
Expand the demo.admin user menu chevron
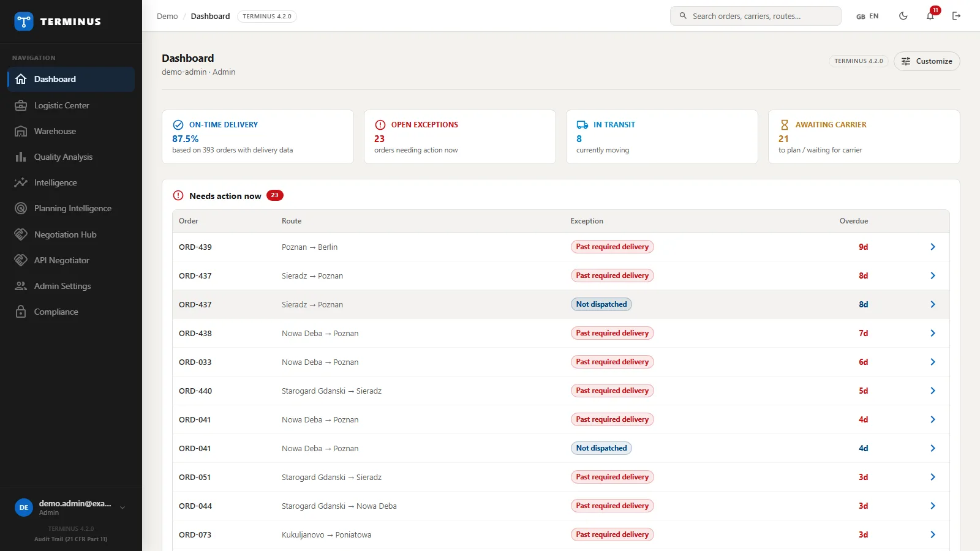[123, 508]
